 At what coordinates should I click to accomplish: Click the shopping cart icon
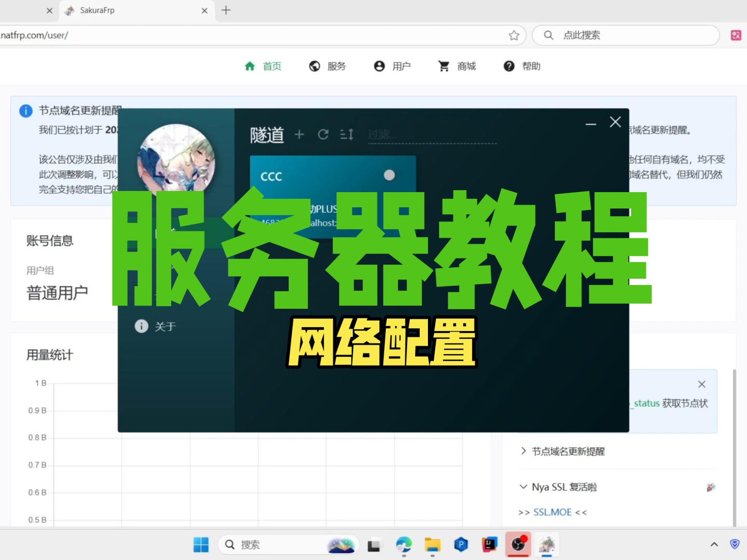444,66
